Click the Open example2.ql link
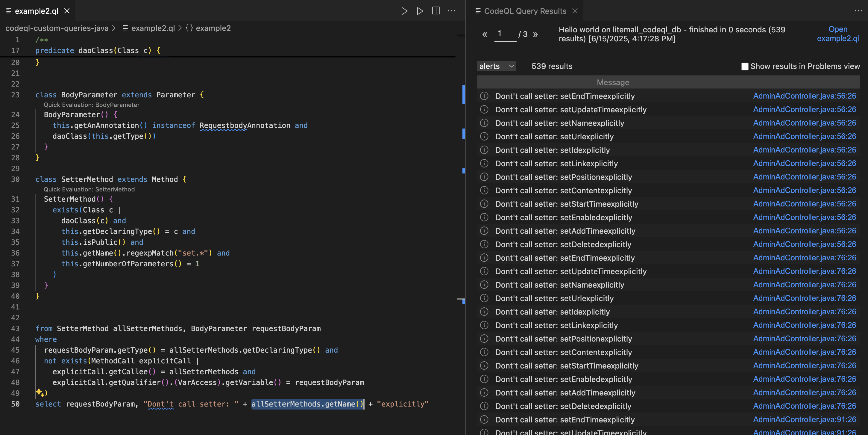 coord(838,34)
